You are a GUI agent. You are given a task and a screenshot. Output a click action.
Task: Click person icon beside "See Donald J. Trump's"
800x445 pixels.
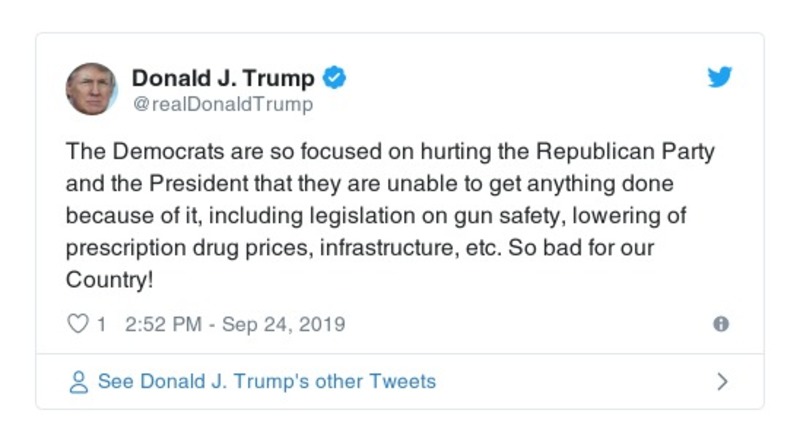click(x=78, y=382)
